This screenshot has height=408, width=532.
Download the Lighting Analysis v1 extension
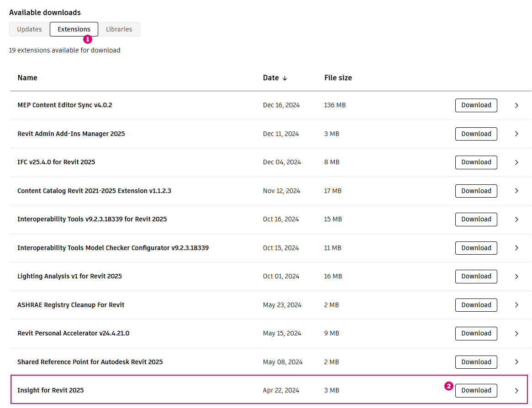(476, 276)
